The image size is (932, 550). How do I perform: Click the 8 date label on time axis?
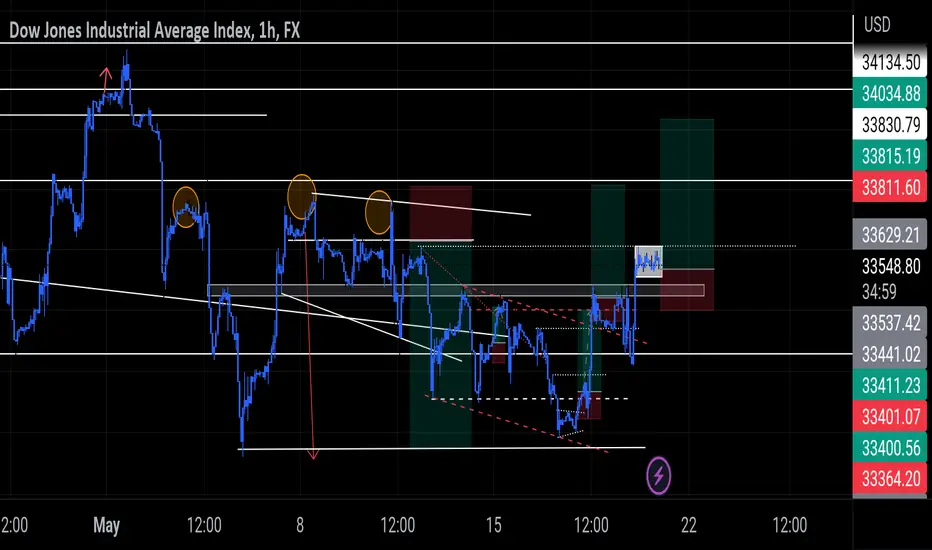coord(300,525)
